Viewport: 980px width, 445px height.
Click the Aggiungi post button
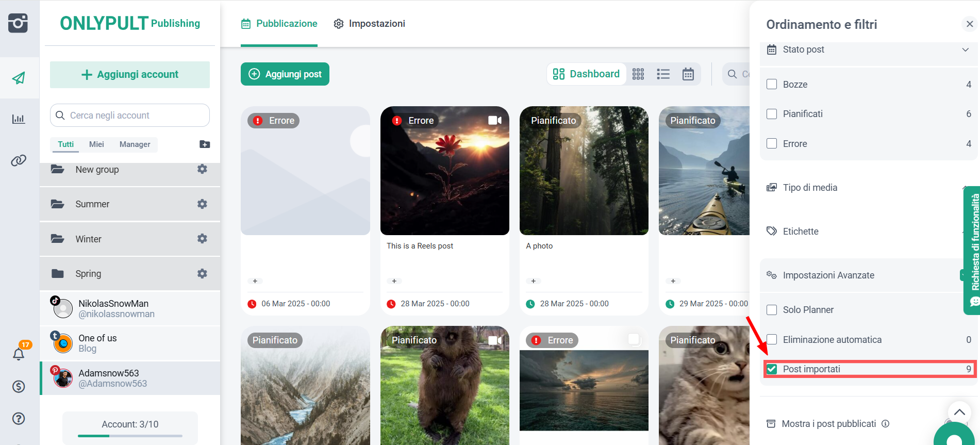[285, 74]
